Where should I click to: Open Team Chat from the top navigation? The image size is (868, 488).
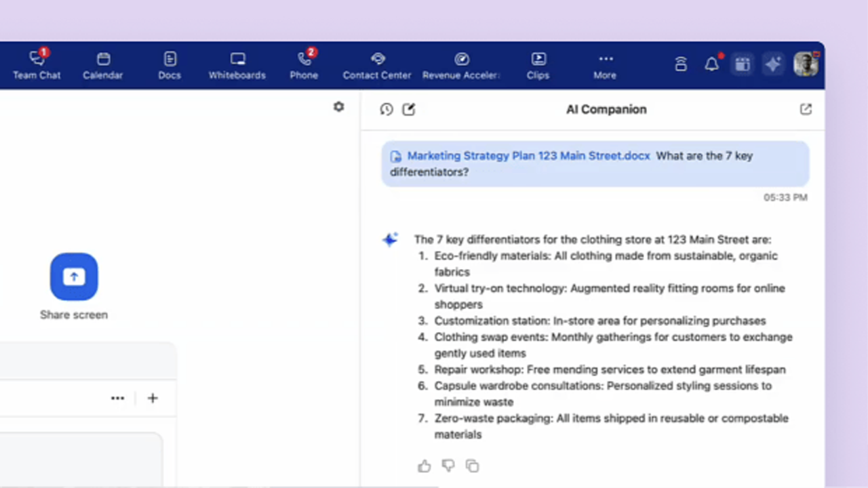click(x=37, y=65)
